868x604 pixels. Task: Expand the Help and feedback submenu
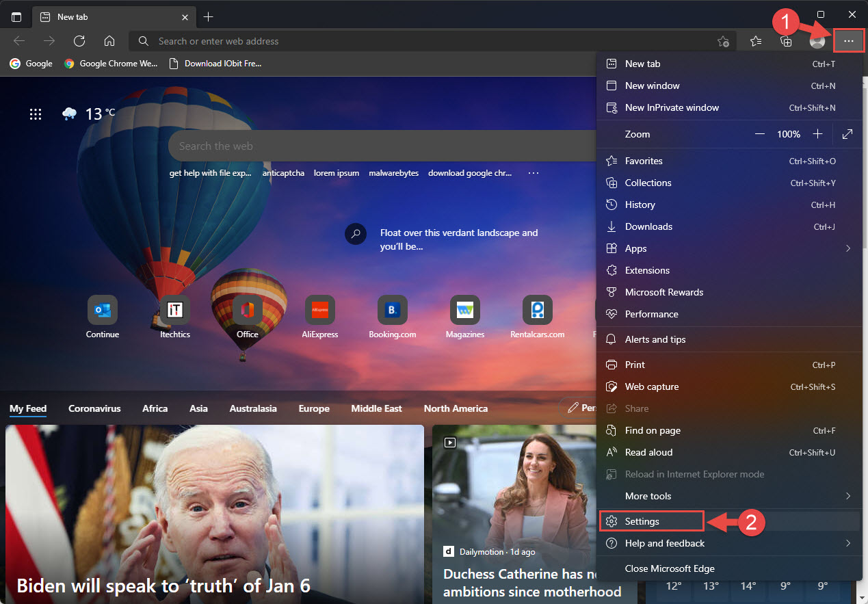pyautogui.click(x=729, y=543)
